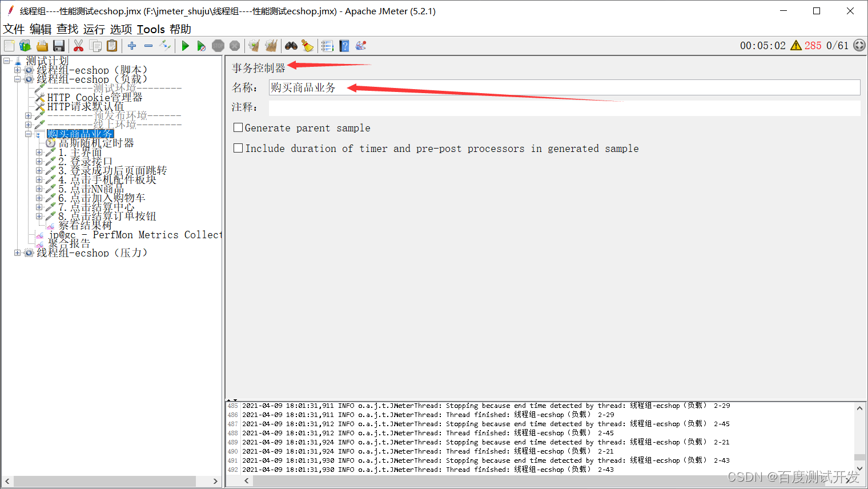
Task: Open Search with binoculars icon
Action: pos(291,46)
